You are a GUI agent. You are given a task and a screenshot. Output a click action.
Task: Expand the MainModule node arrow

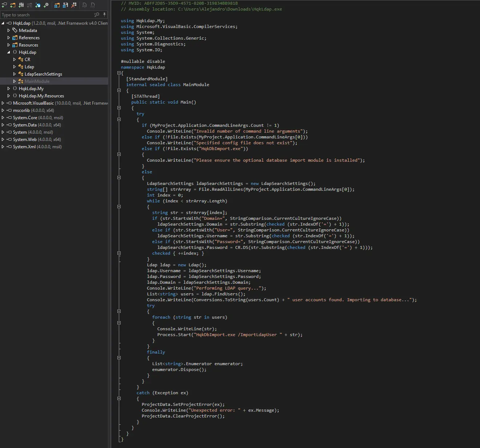[15, 81]
